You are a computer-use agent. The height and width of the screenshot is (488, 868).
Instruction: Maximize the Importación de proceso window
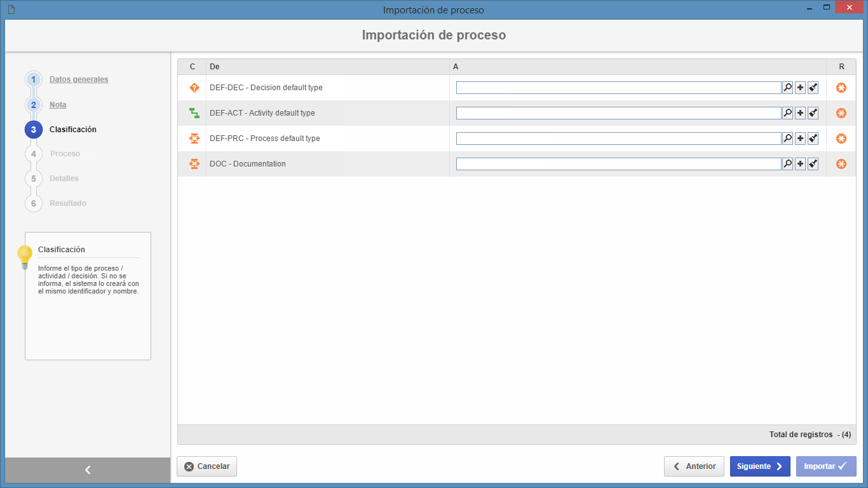tap(827, 8)
